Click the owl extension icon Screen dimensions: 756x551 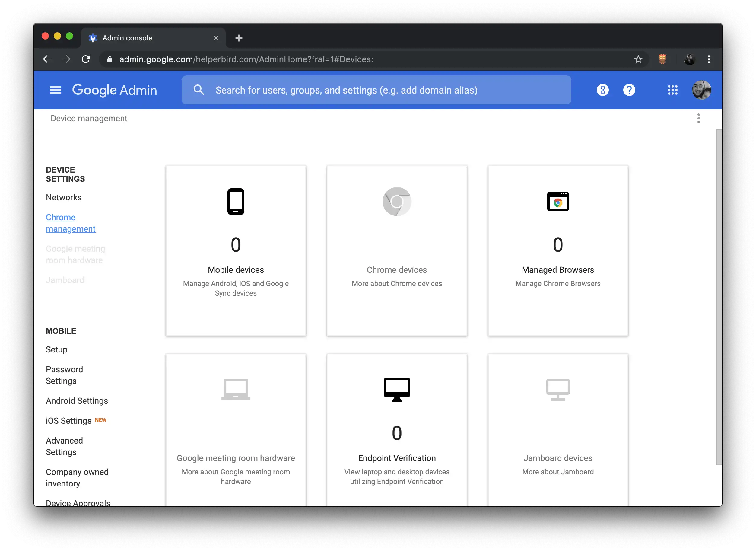pos(662,59)
